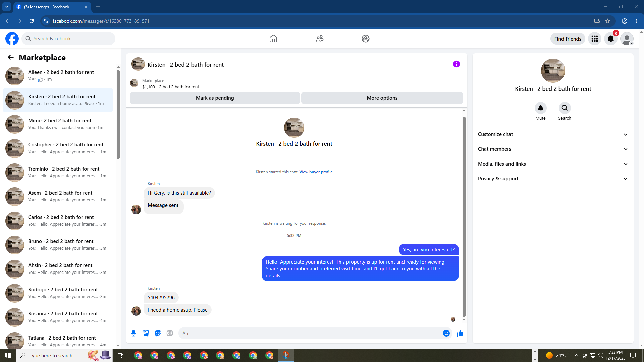This screenshot has height=362, width=644.
Task: Open the emoji picker in message box
Action: [446, 333]
